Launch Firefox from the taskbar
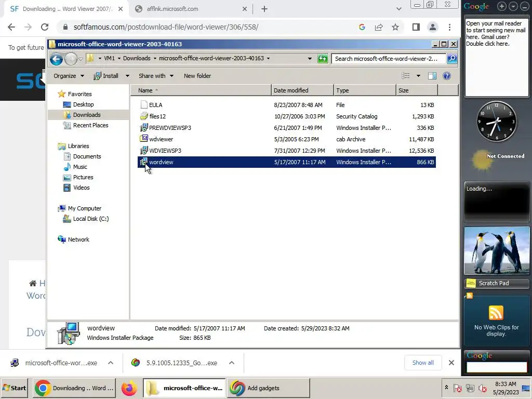Viewport: 532px width, 399px height. [x=129, y=388]
